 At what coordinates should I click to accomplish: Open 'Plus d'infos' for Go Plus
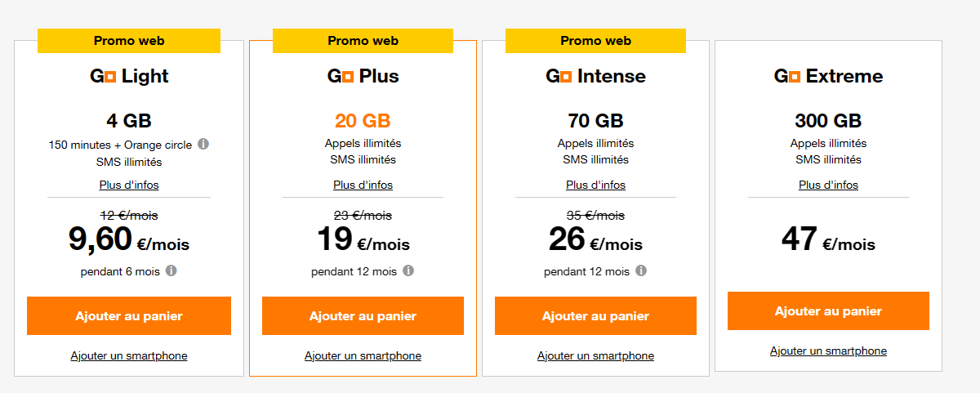pos(363,185)
